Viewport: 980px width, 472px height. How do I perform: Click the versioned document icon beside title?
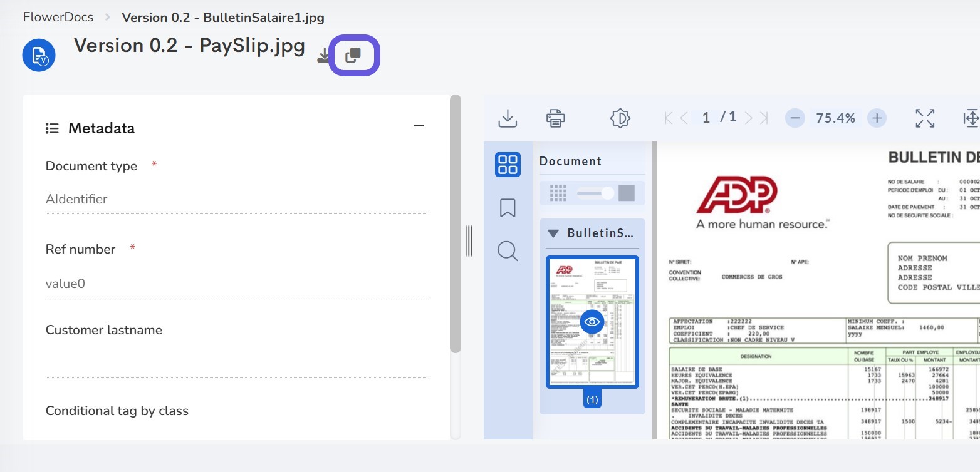[39, 55]
